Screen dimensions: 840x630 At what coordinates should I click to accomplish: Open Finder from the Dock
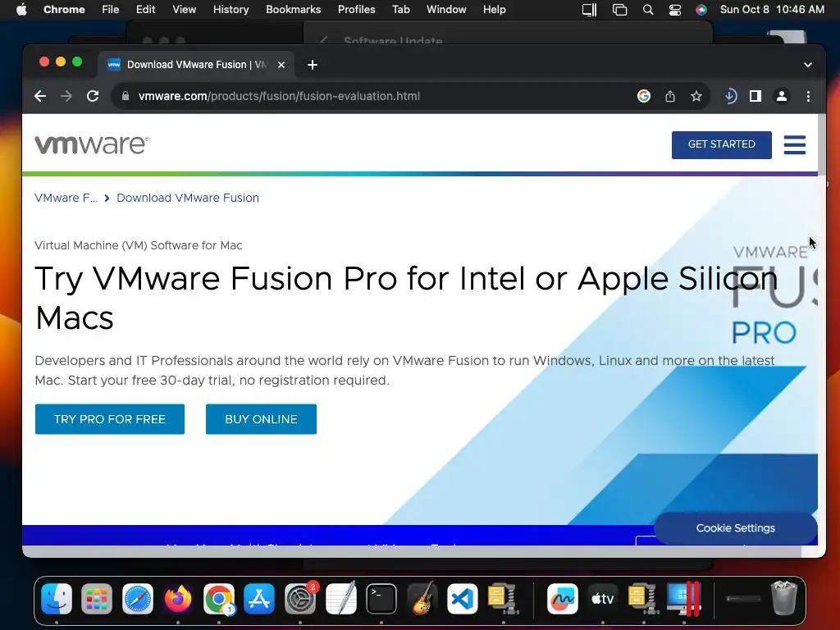tap(57, 598)
